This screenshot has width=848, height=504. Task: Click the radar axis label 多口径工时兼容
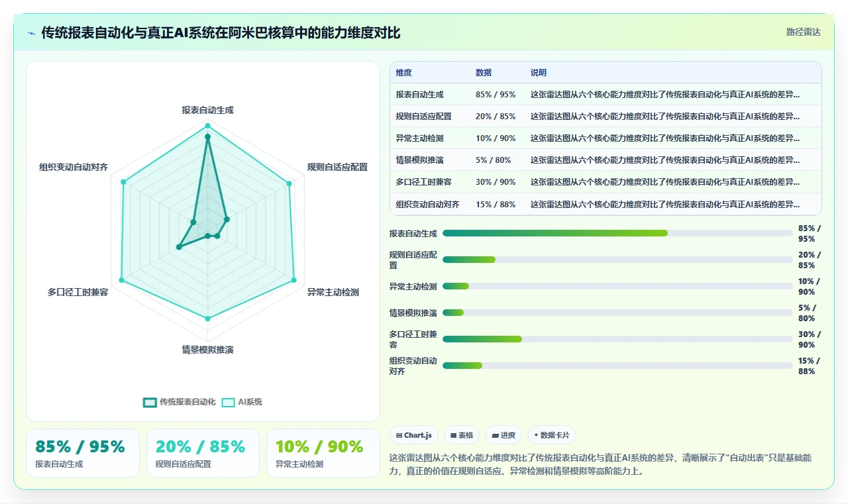(x=78, y=292)
